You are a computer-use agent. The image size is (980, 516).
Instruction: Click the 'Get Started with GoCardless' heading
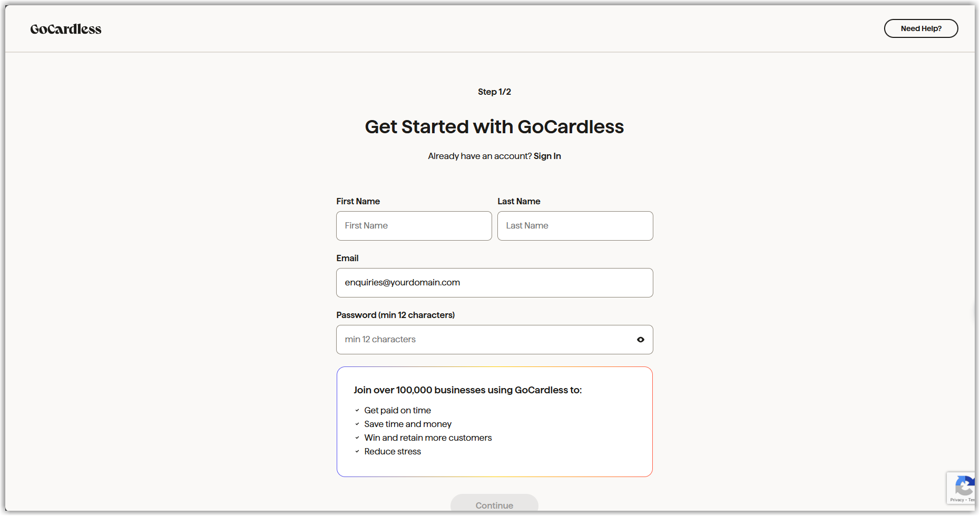pyautogui.click(x=494, y=127)
